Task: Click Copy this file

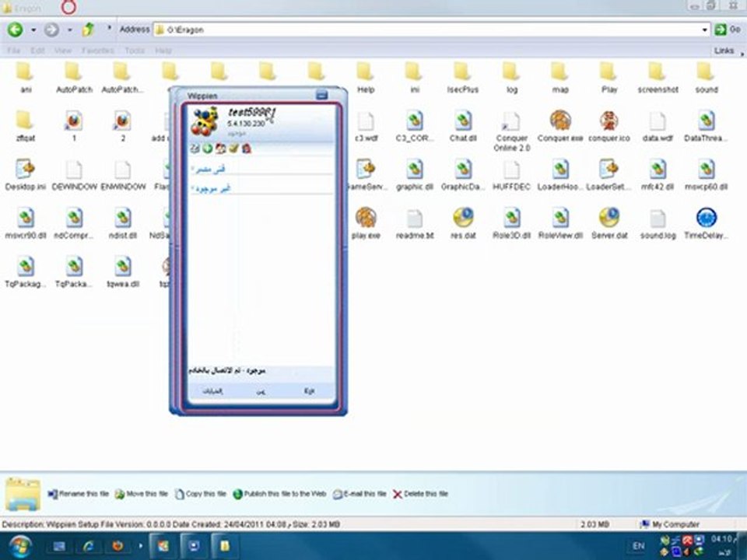Action: click(200, 494)
